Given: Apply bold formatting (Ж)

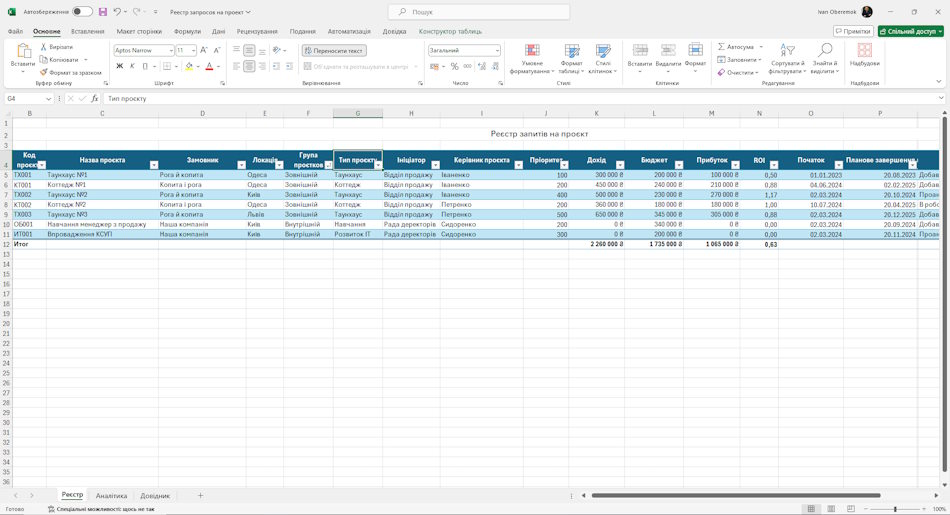Looking at the screenshot, I should coord(119,66).
